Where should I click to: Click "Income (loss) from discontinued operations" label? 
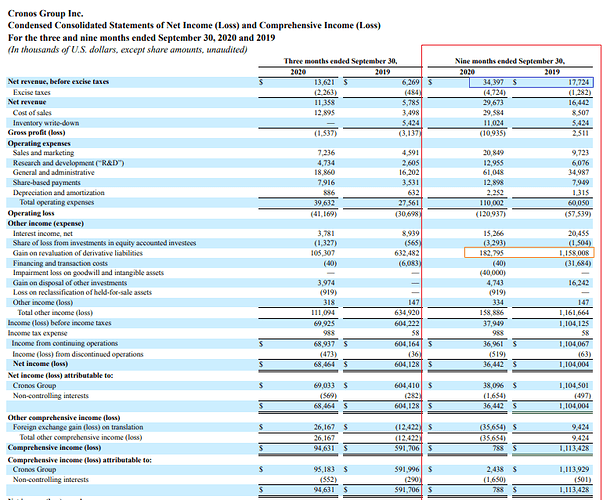point(78,354)
